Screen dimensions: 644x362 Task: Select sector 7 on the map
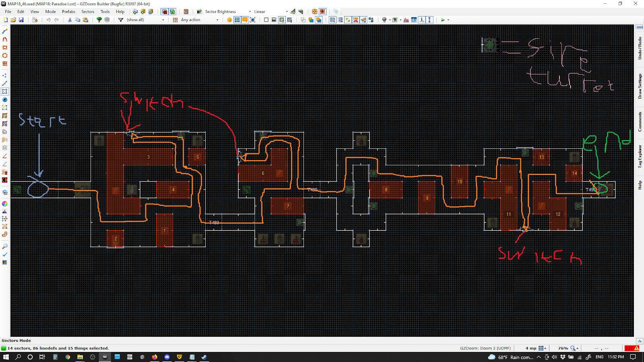click(287, 206)
